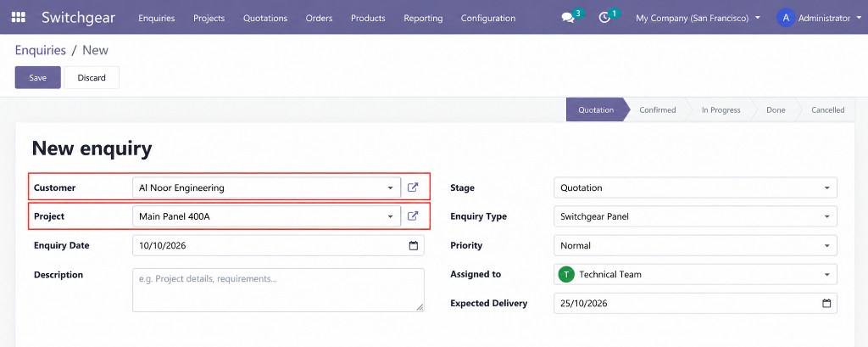Click the Enquiry Date field 10/10/2026
The height and width of the screenshot is (347, 868).
click(278, 245)
